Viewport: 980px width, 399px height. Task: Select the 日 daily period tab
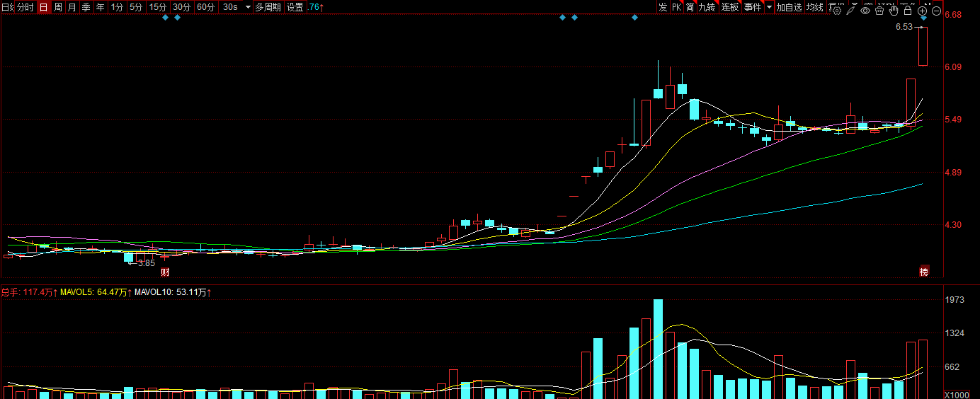(x=43, y=7)
